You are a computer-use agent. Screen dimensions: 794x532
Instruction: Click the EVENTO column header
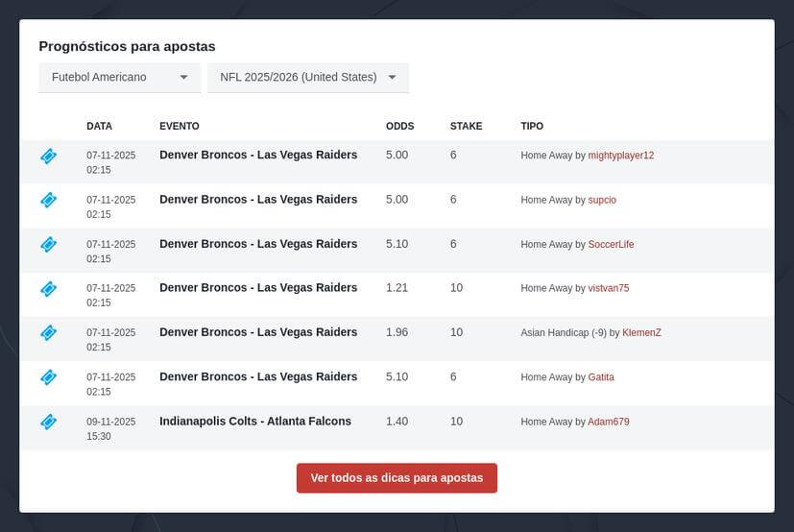(180, 126)
